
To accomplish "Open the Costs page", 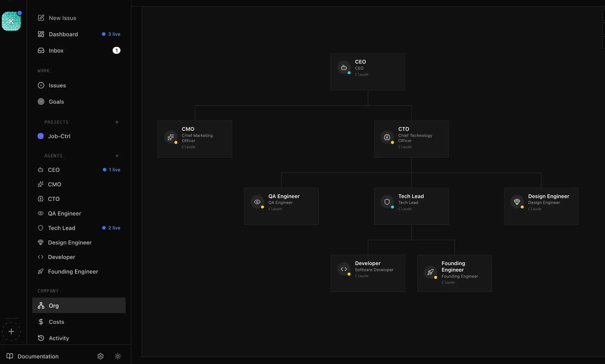I will tap(56, 322).
